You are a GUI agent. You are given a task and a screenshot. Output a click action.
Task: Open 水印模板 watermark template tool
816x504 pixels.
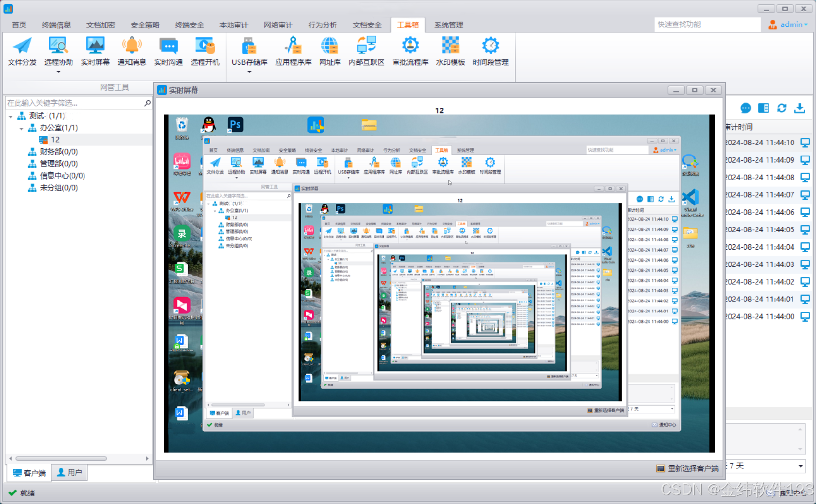(x=450, y=51)
